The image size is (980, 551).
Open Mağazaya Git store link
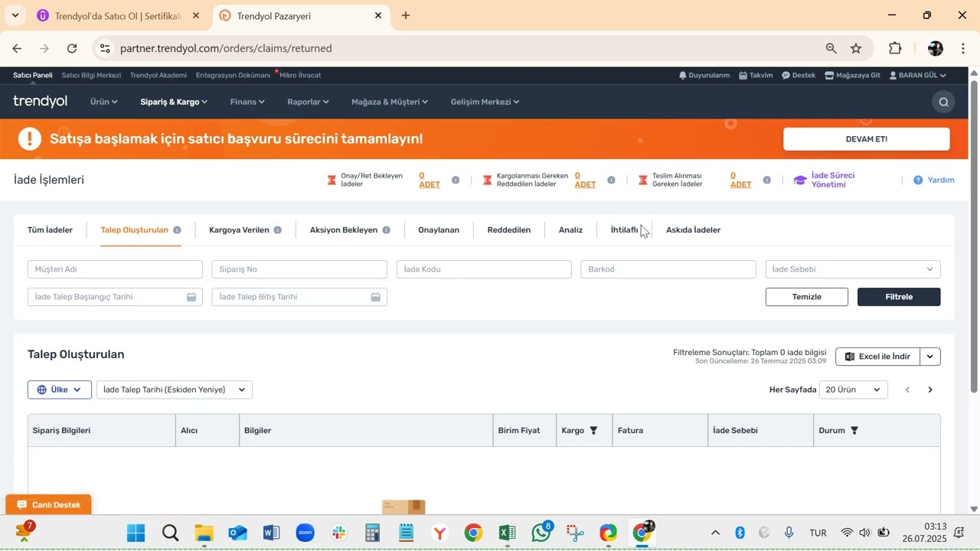click(x=852, y=76)
